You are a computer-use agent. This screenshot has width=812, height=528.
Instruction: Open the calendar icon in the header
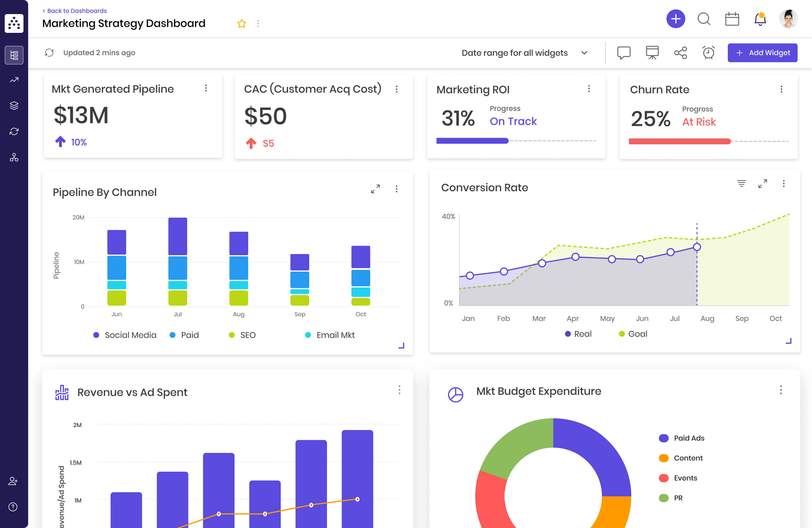point(732,19)
